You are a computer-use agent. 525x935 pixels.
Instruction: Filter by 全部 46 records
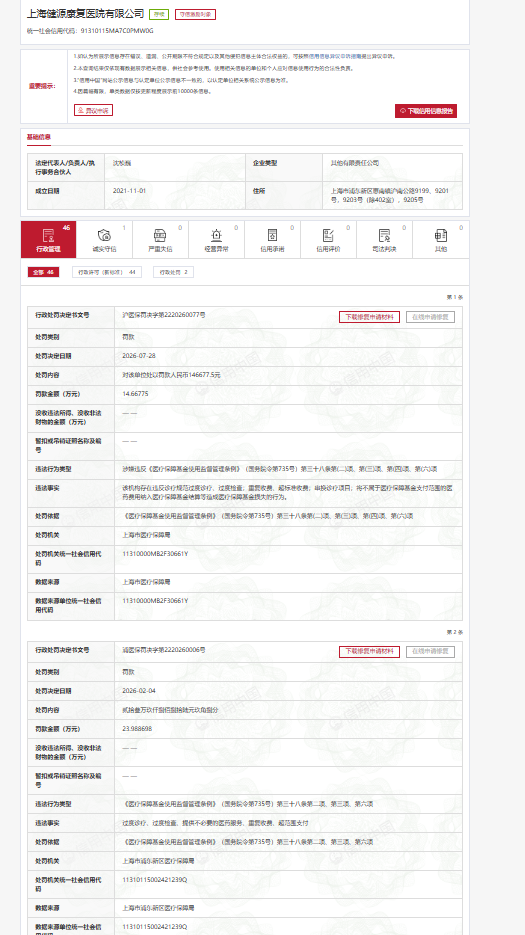pyautogui.click(x=43, y=272)
